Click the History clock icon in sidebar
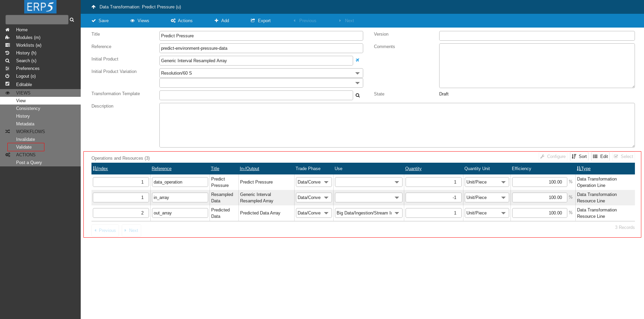Screen dimensions: 644x319 (x=7, y=53)
